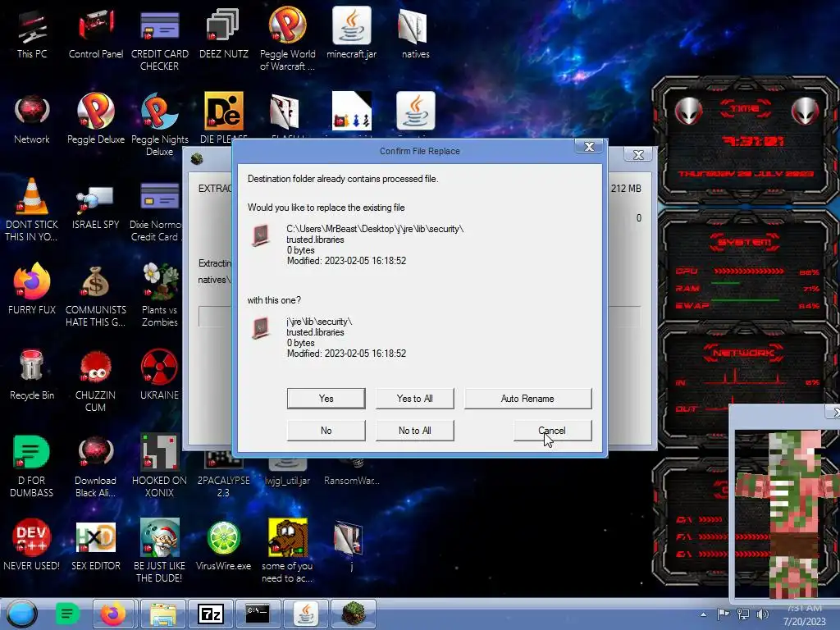The image size is (840, 630).
Task: Select DONT STICK THIS IN YO... VLC icon
Action: [32, 209]
